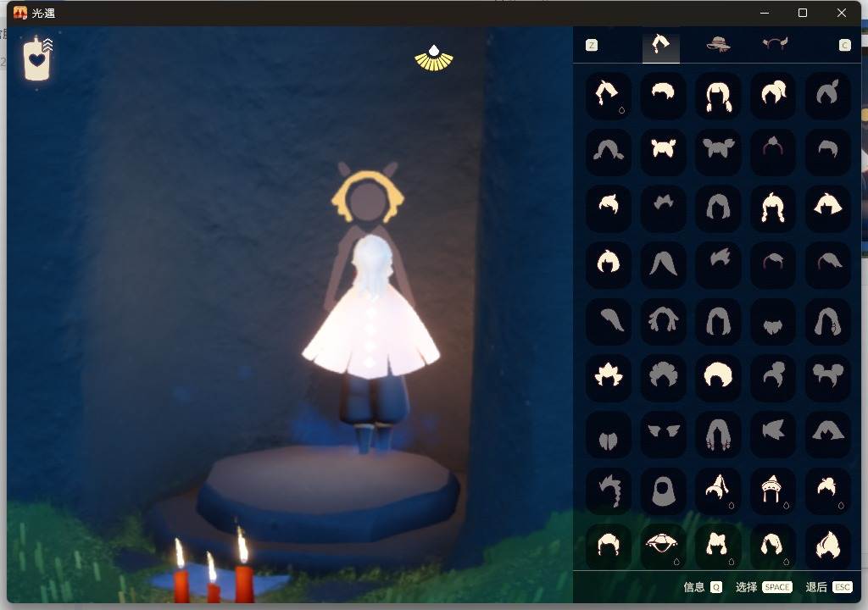The image size is (868, 610).
Task: Select the bright round bob with bangs
Action: coord(609,264)
